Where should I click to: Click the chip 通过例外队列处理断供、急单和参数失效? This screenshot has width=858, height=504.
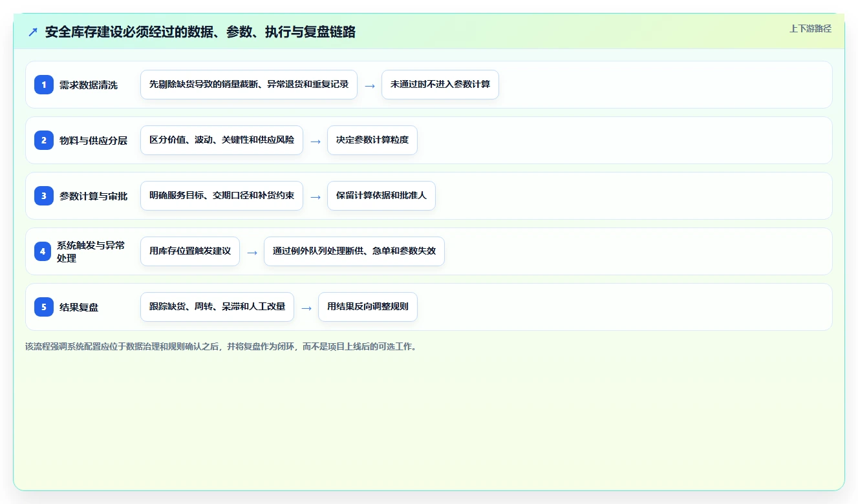354,251
